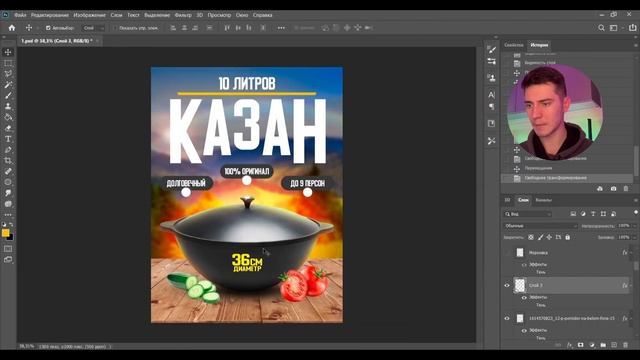Select the Rectangular Marquee tool
The width and height of the screenshot is (640, 360).
pyautogui.click(x=8, y=63)
